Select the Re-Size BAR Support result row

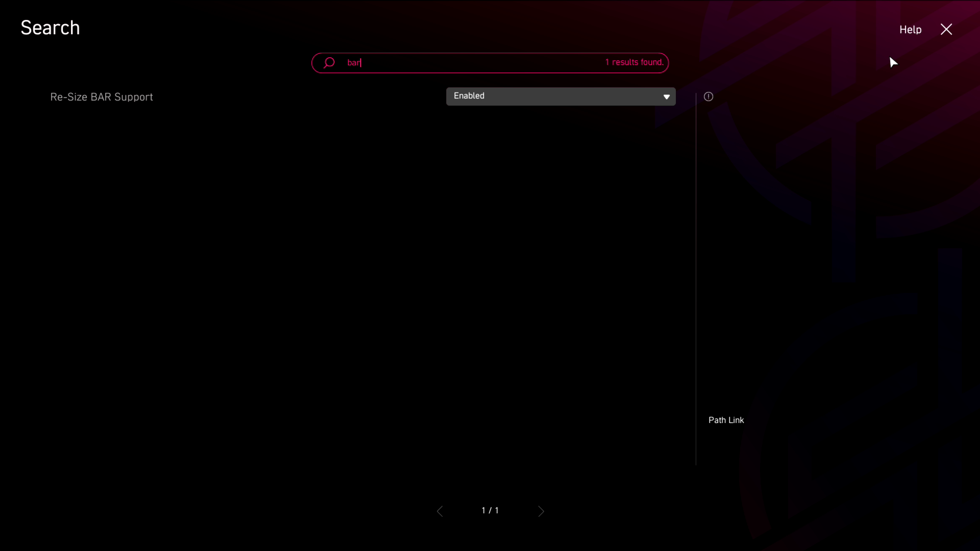[102, 97]
